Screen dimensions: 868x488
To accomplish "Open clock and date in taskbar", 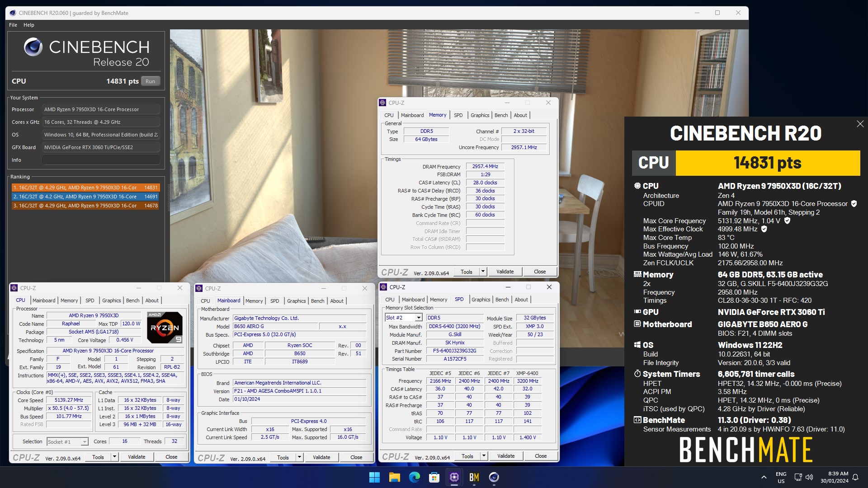I will (x=835, y=477).
